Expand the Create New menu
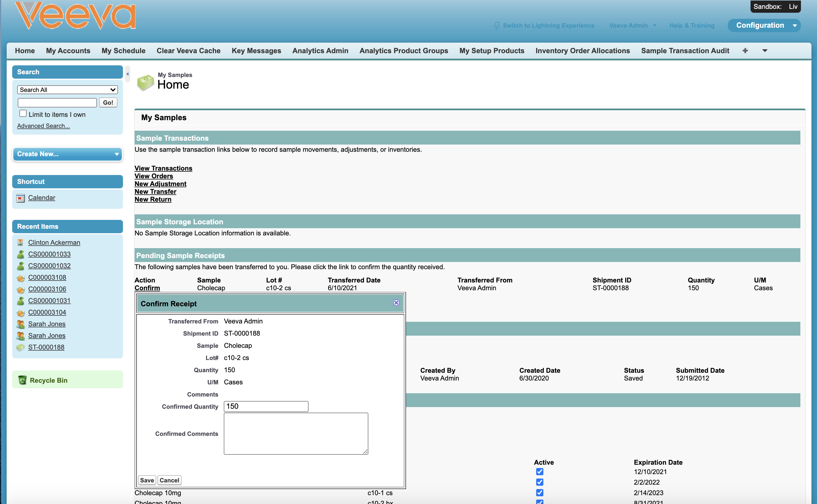 tap(67, 154)
